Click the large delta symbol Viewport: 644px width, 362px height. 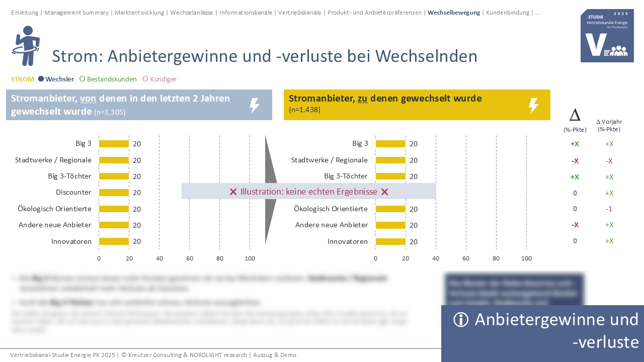pos(575,116)
